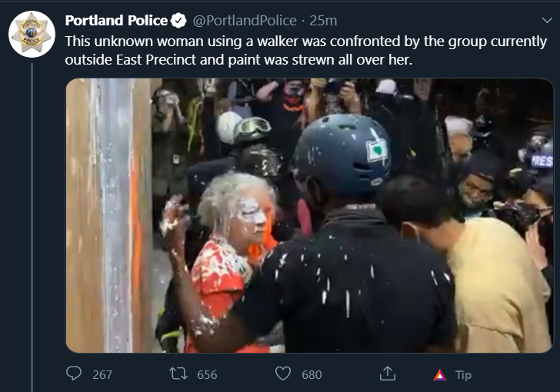Click the painted wall in the video

109,216
